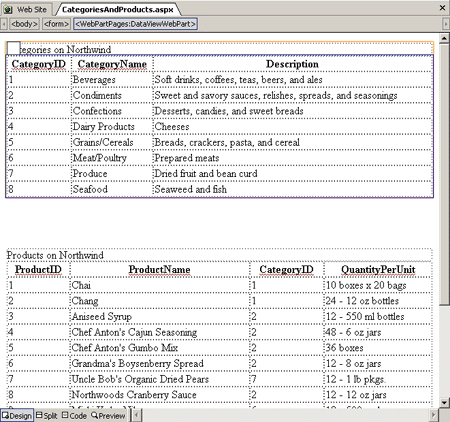Click the Prepared meats cell
Screen dimensions: 450x422
pos(293,158)
